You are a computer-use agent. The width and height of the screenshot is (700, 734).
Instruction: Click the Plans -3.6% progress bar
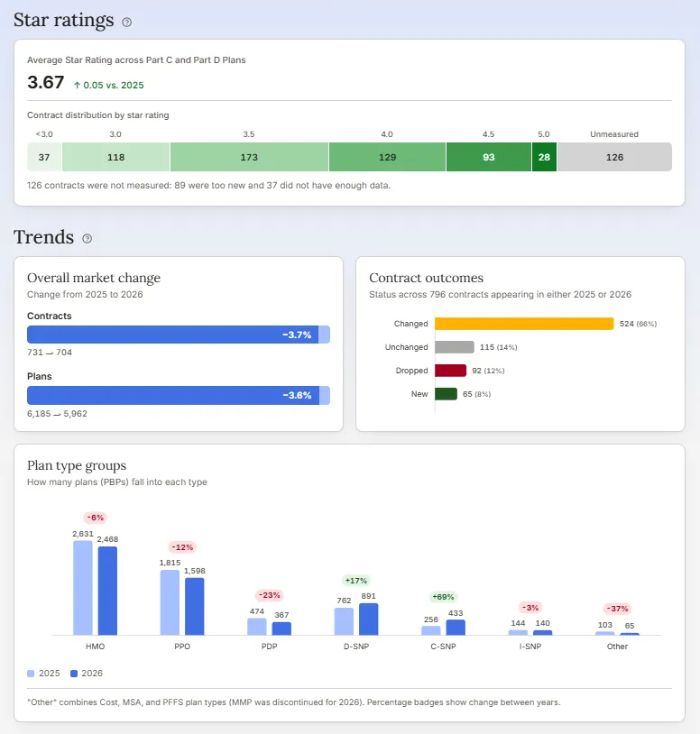(x=179, y=395)
